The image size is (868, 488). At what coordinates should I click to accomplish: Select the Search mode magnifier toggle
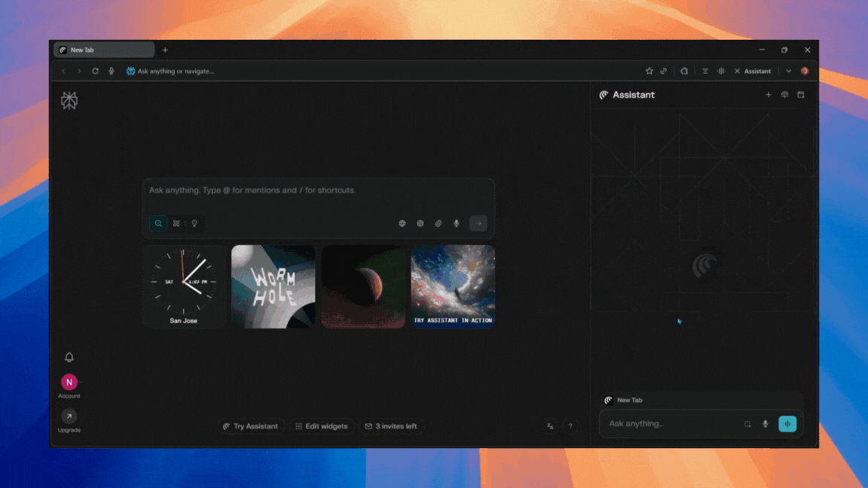[158, 224]
